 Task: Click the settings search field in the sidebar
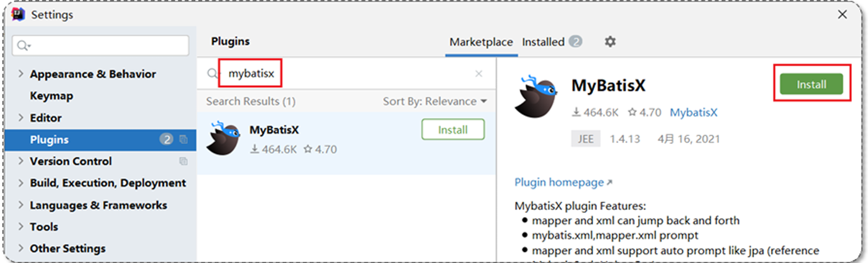[x=100, y=45]
